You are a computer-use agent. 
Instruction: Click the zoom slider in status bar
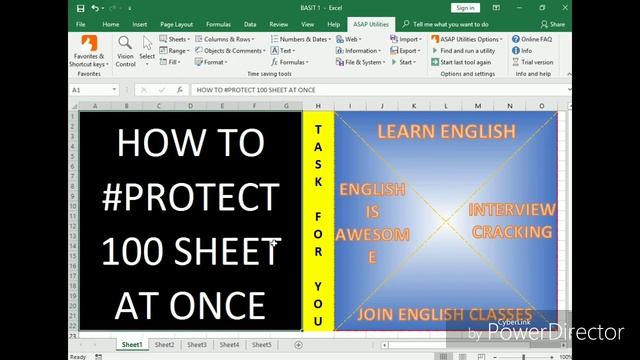[x=523, y=357]
